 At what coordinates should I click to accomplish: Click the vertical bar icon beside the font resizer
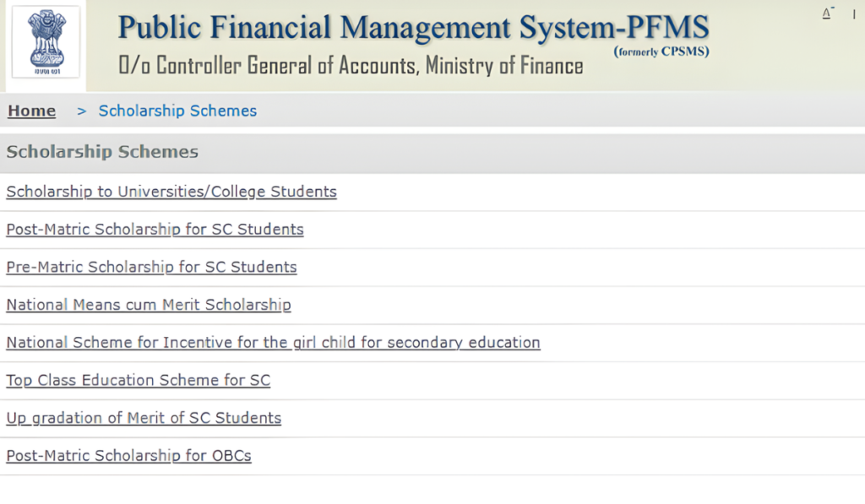click(853, 14)
